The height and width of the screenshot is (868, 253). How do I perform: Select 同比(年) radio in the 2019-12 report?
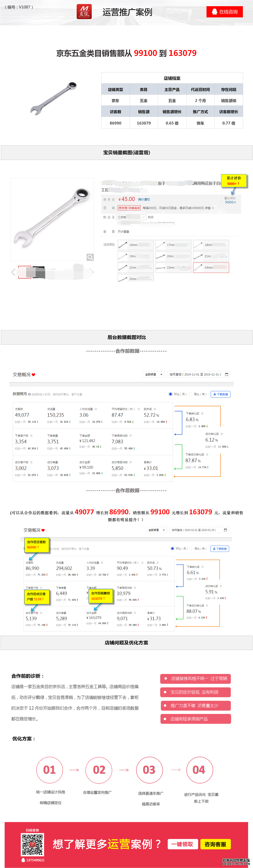pos(190,394)
